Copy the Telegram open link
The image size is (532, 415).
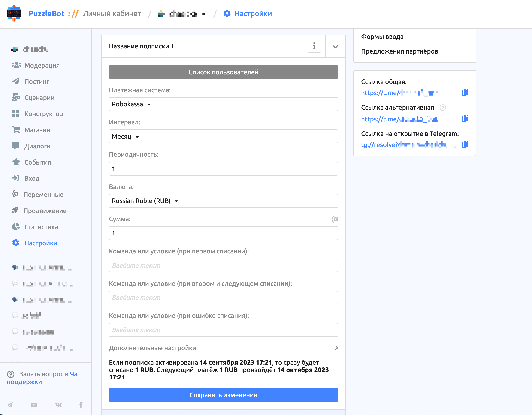[x=465, y=144]
